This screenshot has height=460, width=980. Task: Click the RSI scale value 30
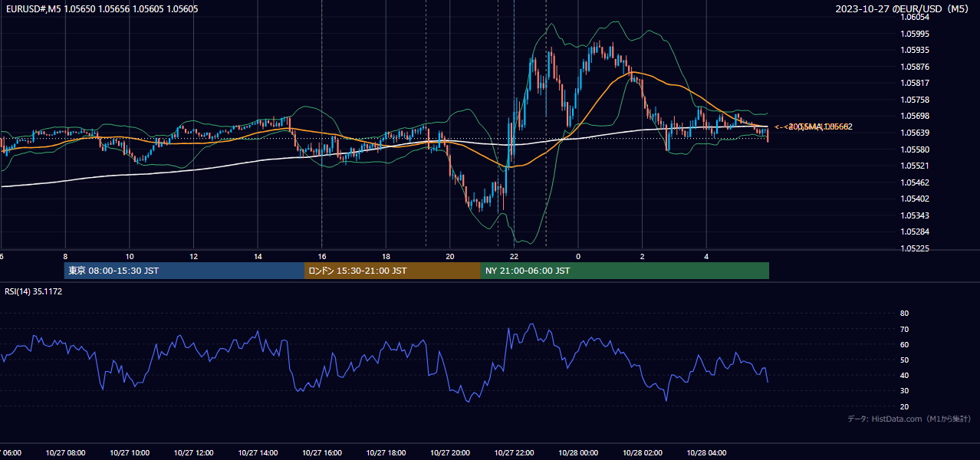[x=904, y=391]
